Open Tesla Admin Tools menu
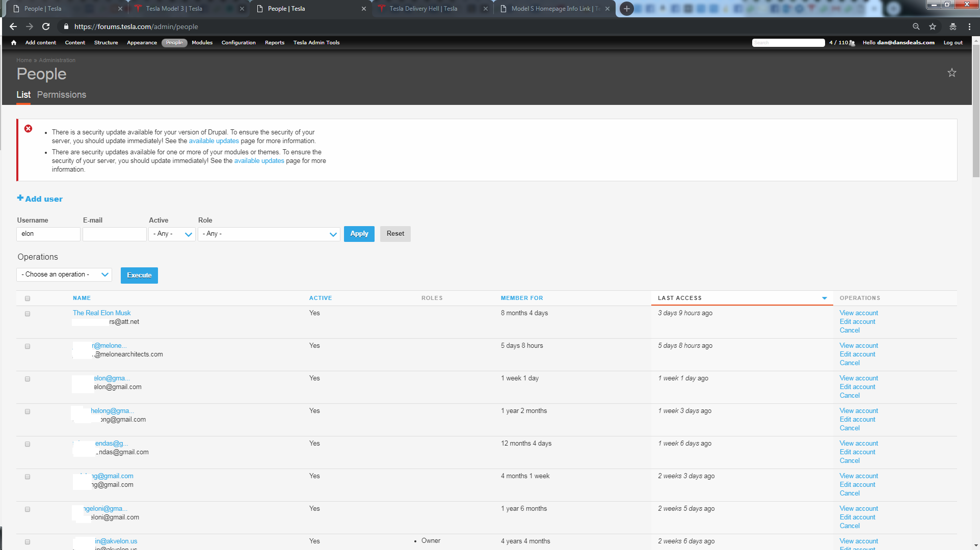 click(316, 43)
